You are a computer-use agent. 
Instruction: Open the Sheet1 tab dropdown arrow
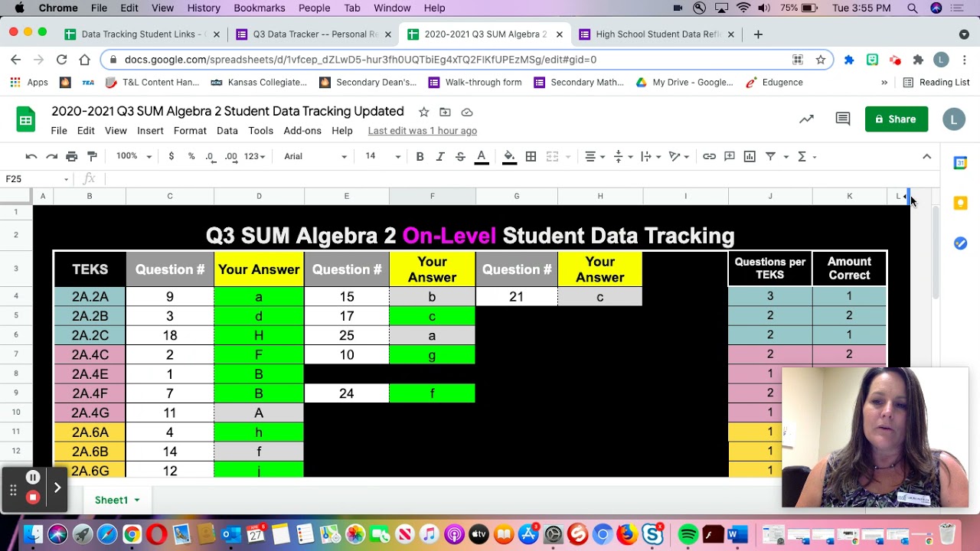point(137,500)
